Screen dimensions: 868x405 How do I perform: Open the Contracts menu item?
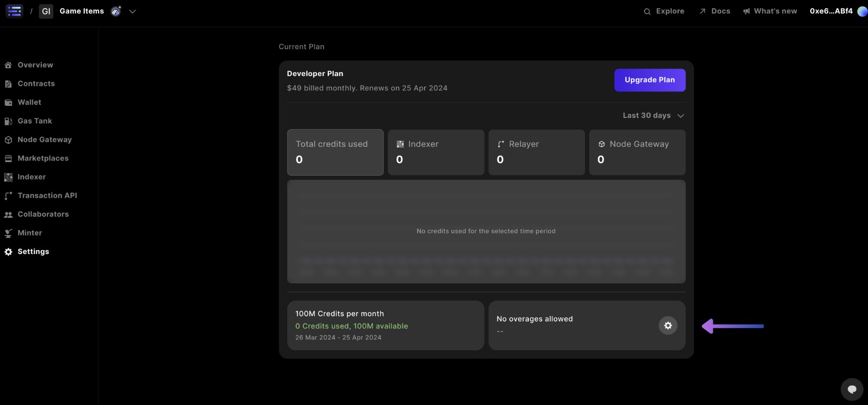pyautogui.click(x=36, y=83)
